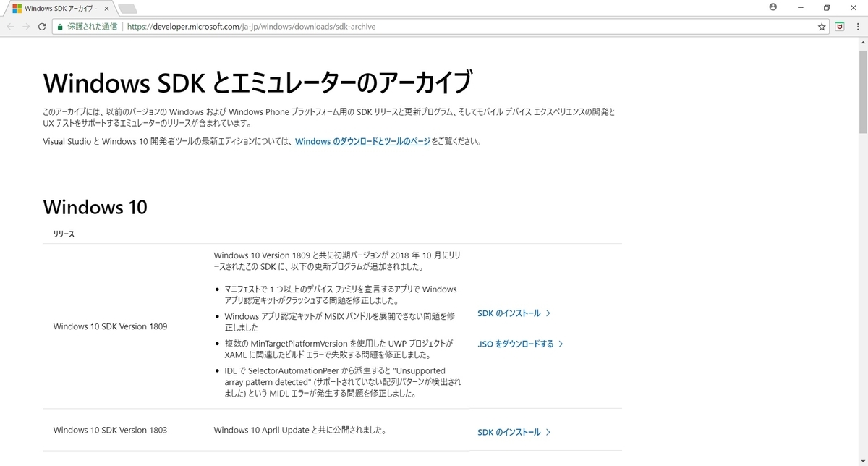Reload the current page
Image resolution: width=868 pixels, height=466 pixels.
43,26
